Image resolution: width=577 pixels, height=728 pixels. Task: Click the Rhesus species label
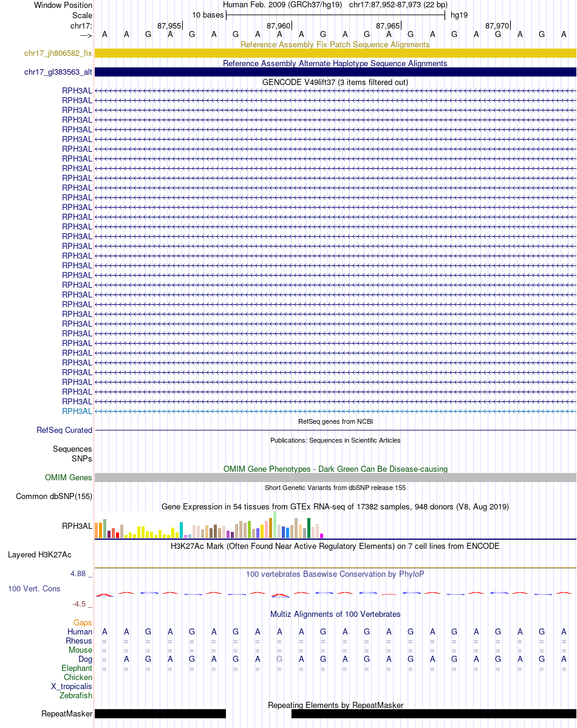point(79,641)
